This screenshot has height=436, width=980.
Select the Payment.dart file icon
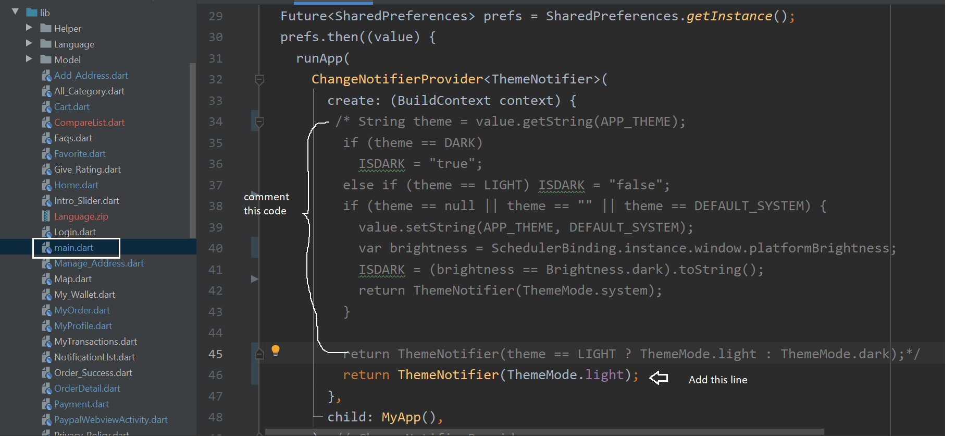(x=47, y=404)
